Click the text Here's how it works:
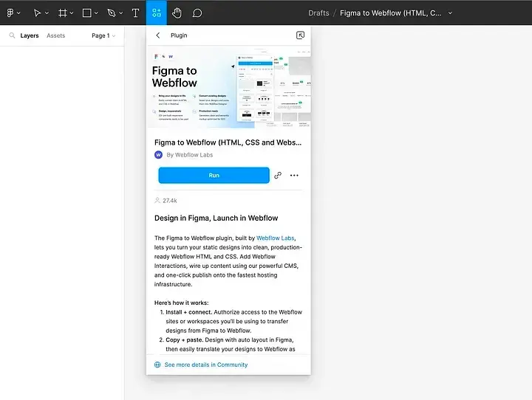The height and width of the screenshot is (400, 532). coord(182,303)
